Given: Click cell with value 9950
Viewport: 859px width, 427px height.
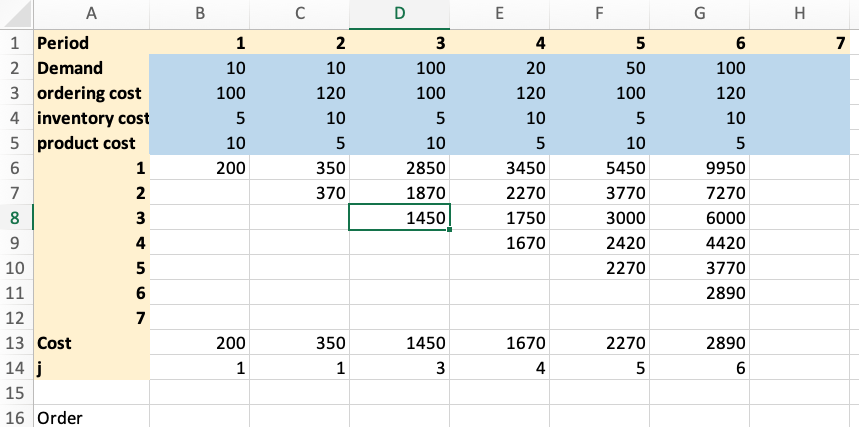Looking at the screenshot, I should [700, 168].
